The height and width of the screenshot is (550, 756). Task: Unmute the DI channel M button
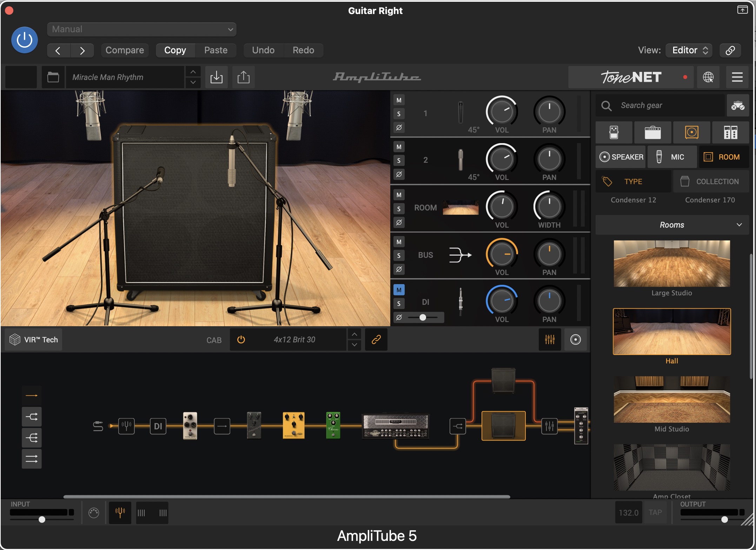pyautogui.click(x=399, y=290)
